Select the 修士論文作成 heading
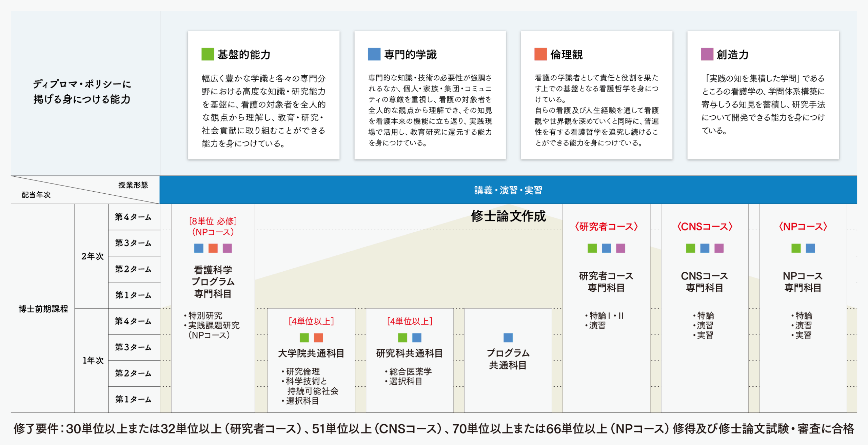The height and width of the screenshot is (445, 868). [508, 216]
